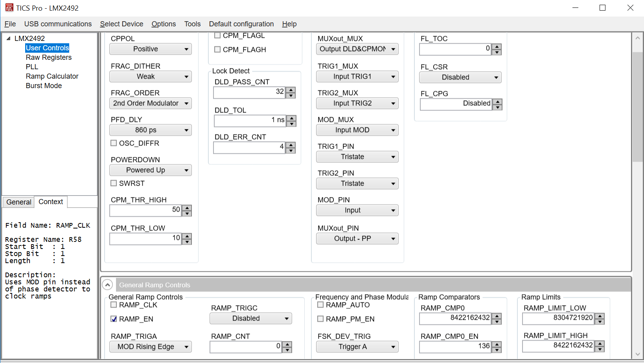This screenshot has width=644, height=363.
Task: Click the RAMP_LIMIT_HIGH value field
Action: pos(558,346)
